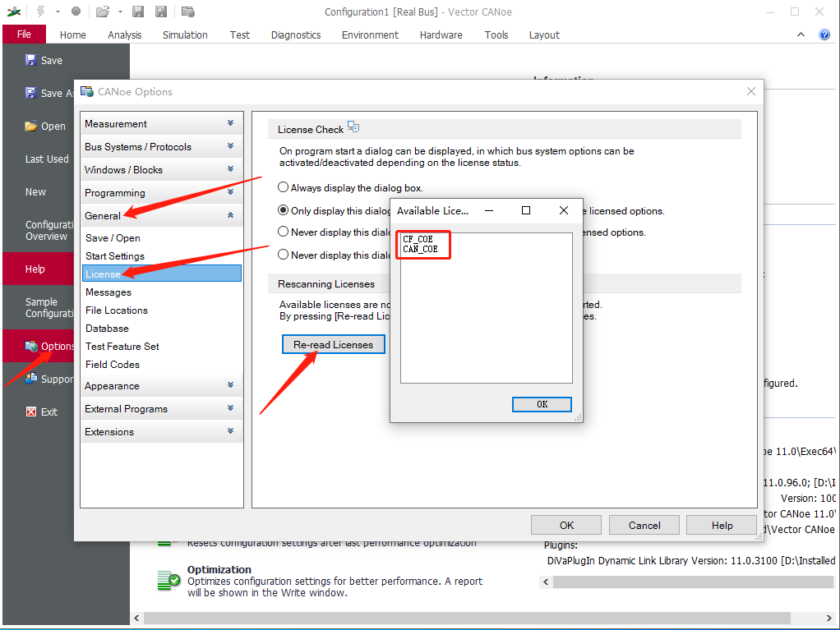Click the Save icon in File backstage
840x630 pixels.
tap(30, 60)
